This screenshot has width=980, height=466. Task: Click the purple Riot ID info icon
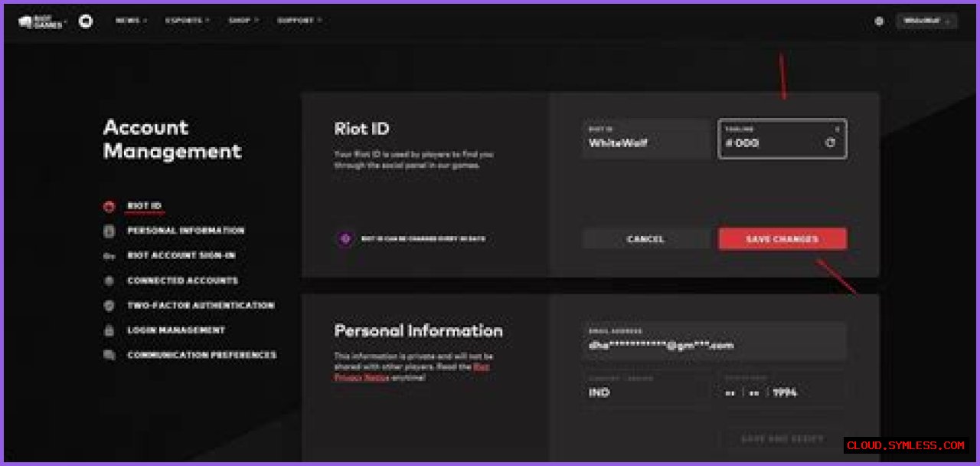(x=345, y=239)
